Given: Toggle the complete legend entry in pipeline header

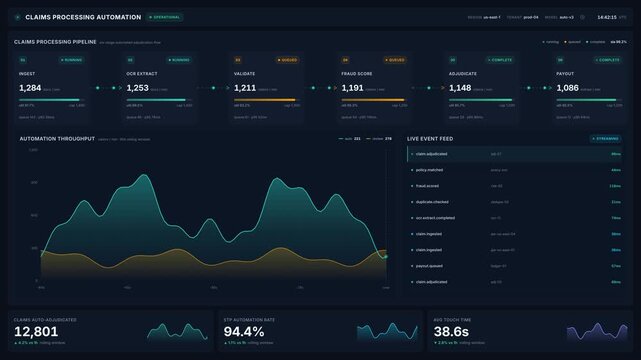Looking at the screenshot, I should tap(596, 42).
